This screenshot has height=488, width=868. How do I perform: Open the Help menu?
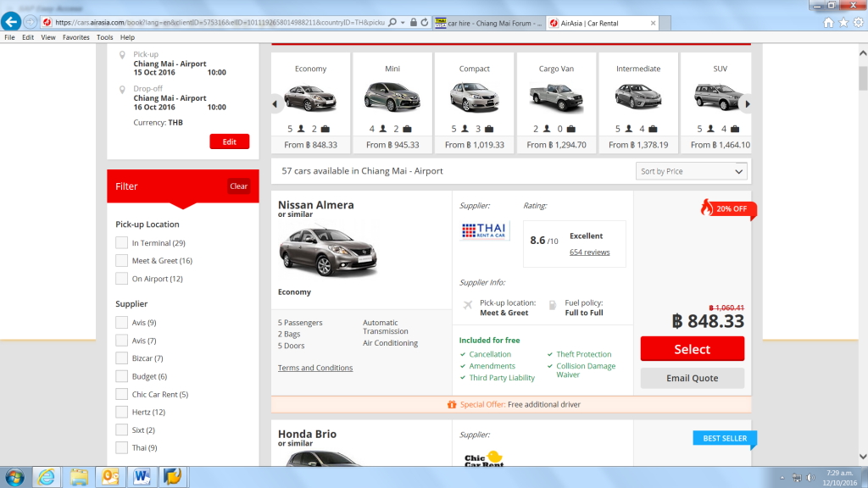pos(127,37)
